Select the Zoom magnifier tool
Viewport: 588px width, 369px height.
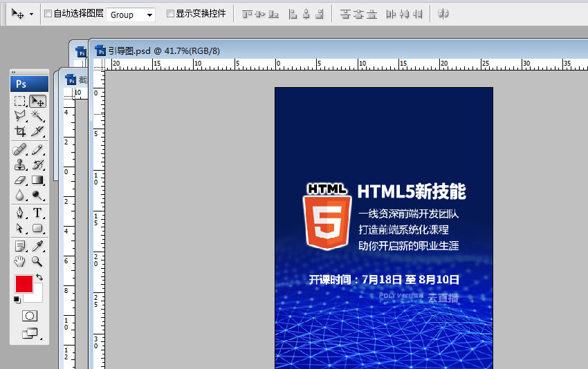38,261
